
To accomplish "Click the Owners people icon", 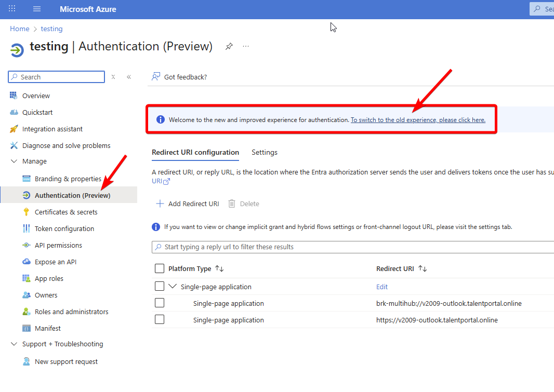I will (27, 294).
